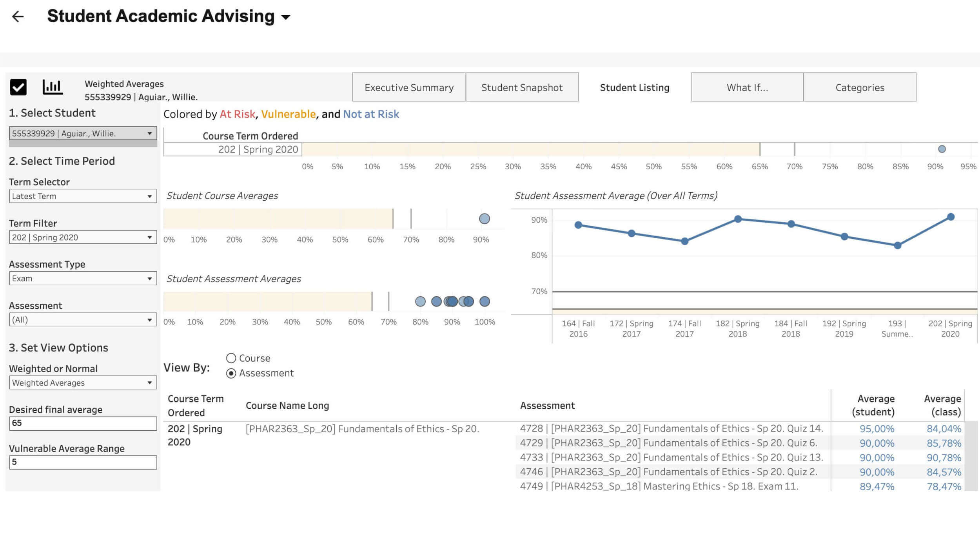Click the 193 | Summer line point
The width and height of the screenshot is (980, 551).
click(898, 245)
